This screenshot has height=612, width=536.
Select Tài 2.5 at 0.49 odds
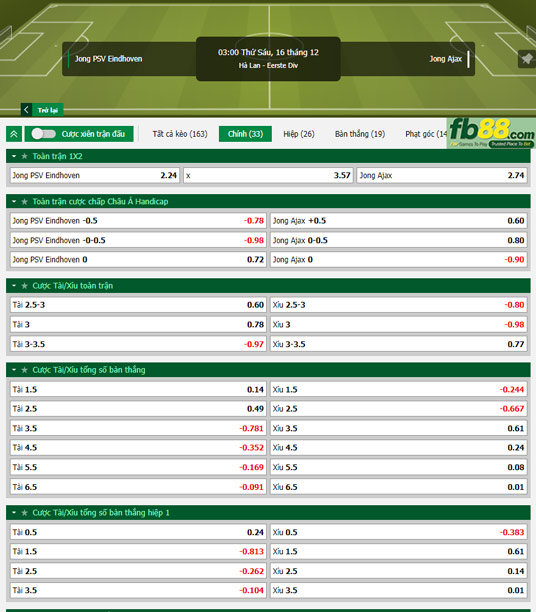click(x=138, y=409)
